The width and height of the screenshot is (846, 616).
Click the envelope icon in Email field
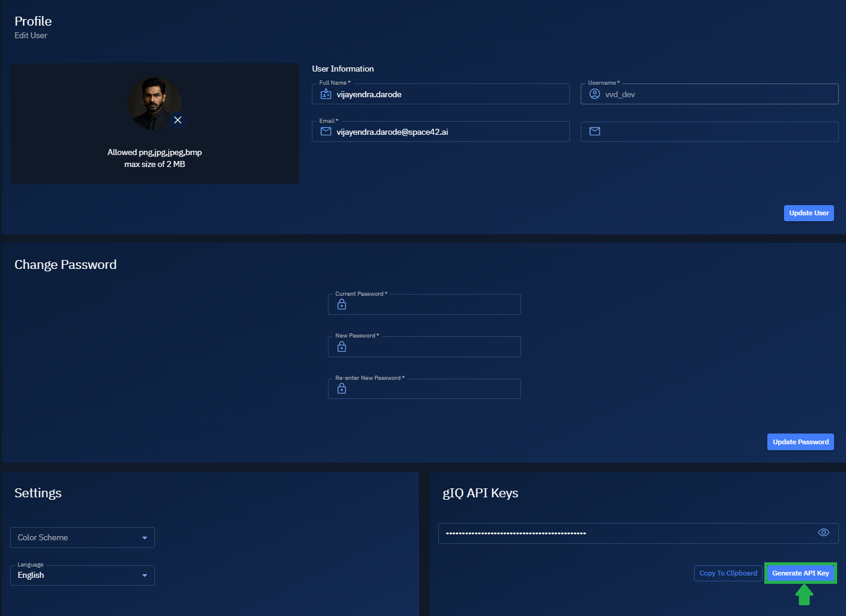click(x=326, y=131)
